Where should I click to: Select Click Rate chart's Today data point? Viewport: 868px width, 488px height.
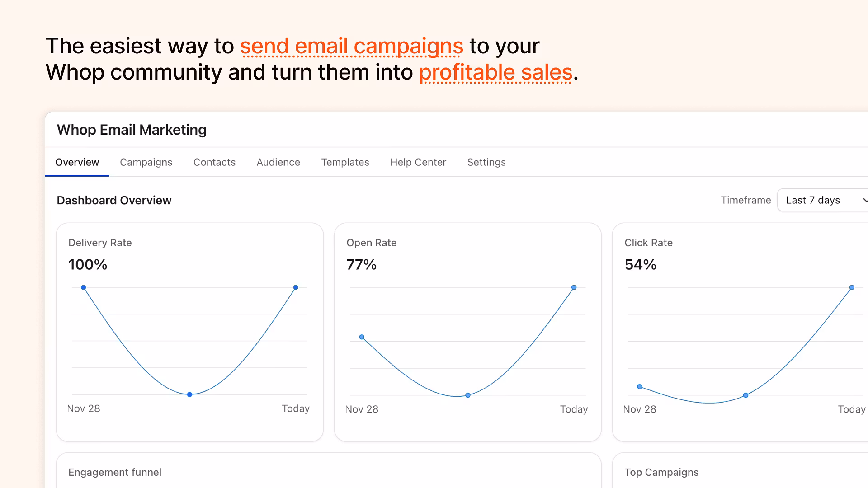click(852, 287)
